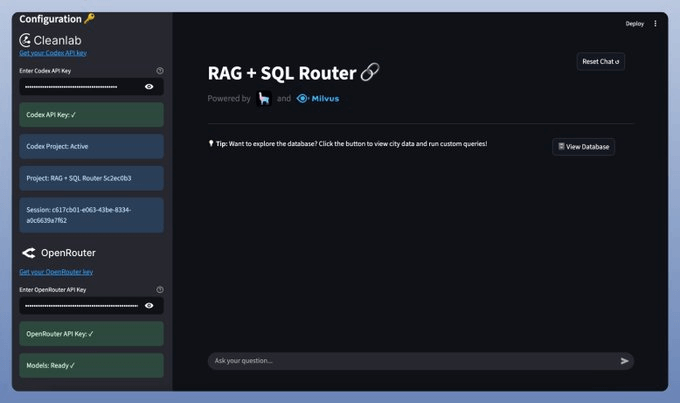Click the Project: RAG + SQL Router text
680x403 pixels.
pyautogui.click(x=78, y=178)
